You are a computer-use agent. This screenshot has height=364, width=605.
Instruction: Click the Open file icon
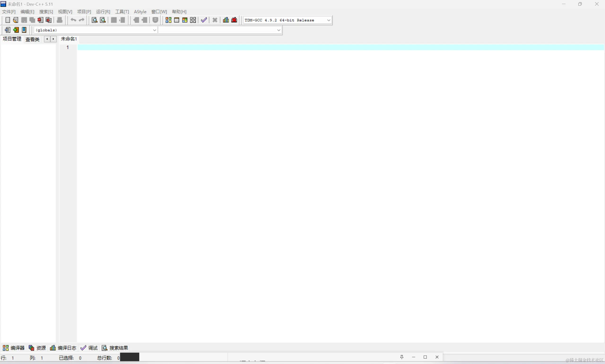(x=16, y=20)
